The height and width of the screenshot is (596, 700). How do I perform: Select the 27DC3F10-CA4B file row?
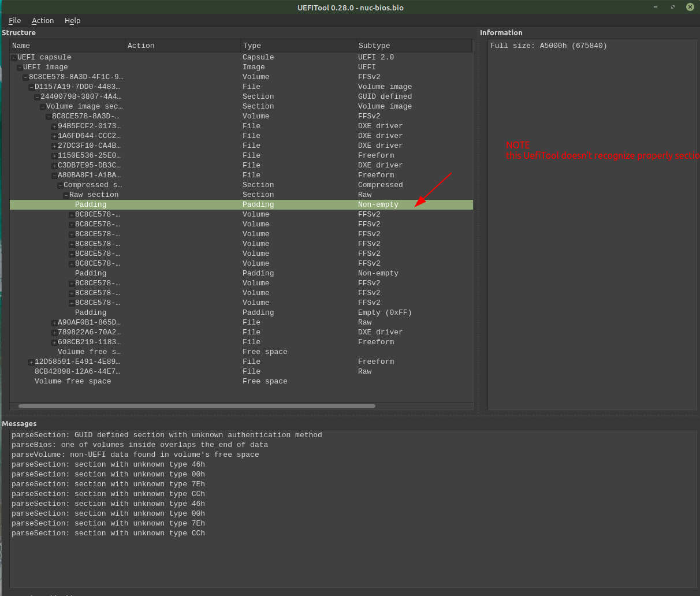241,146
